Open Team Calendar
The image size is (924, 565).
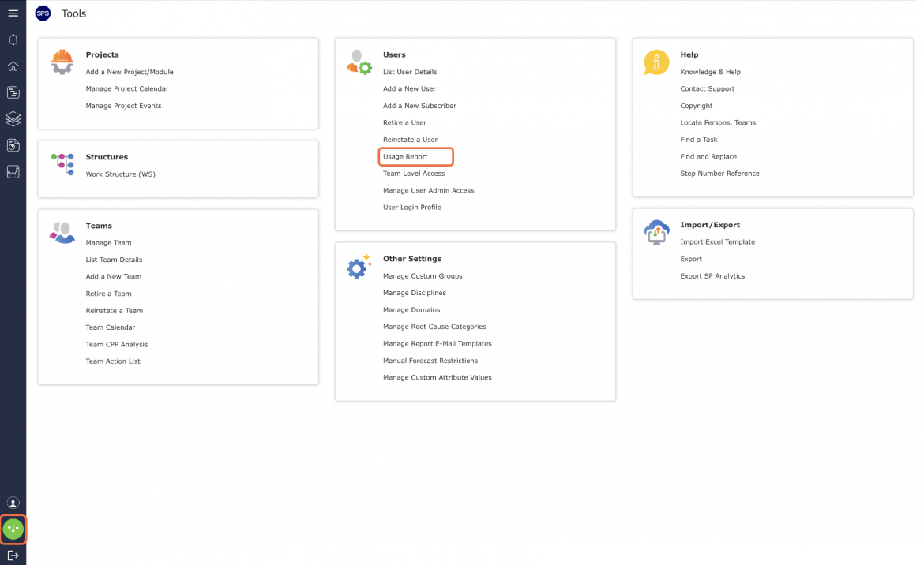tap(111, 327)
